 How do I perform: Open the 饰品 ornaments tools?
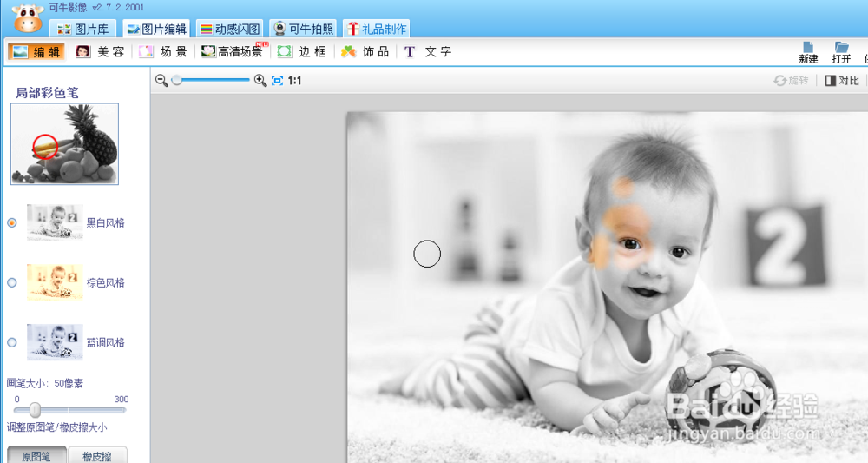pos(365,51)
